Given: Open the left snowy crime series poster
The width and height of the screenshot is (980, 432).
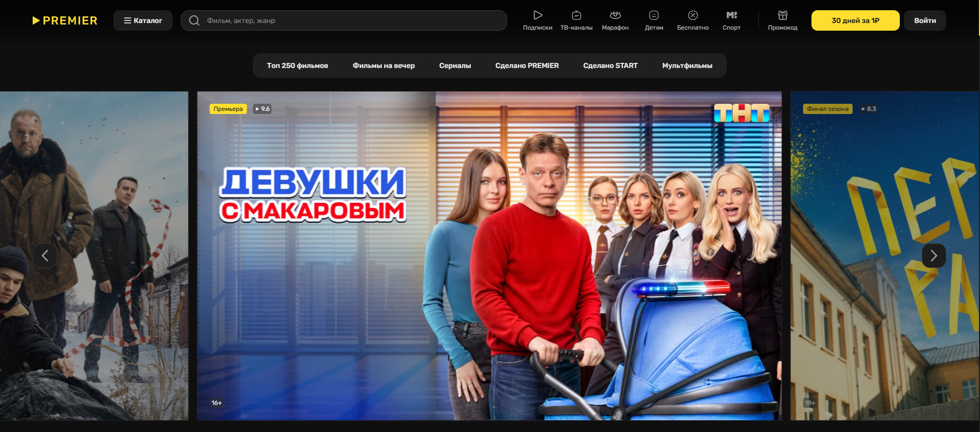Looking at the screenshot, I should 94,256.
